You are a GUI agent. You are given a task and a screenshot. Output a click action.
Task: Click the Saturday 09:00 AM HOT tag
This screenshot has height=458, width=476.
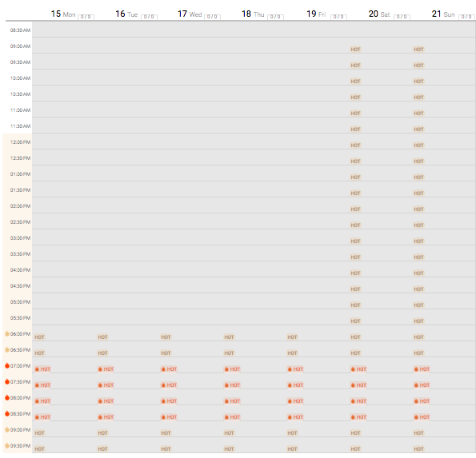(x=355, y=50)
